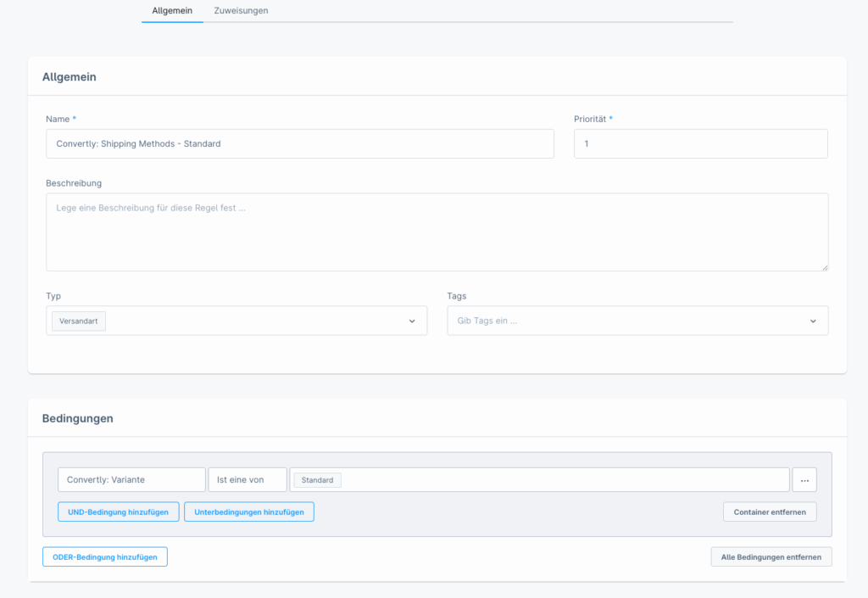Open the condition three-dots context menu

[x=804, y=480]
